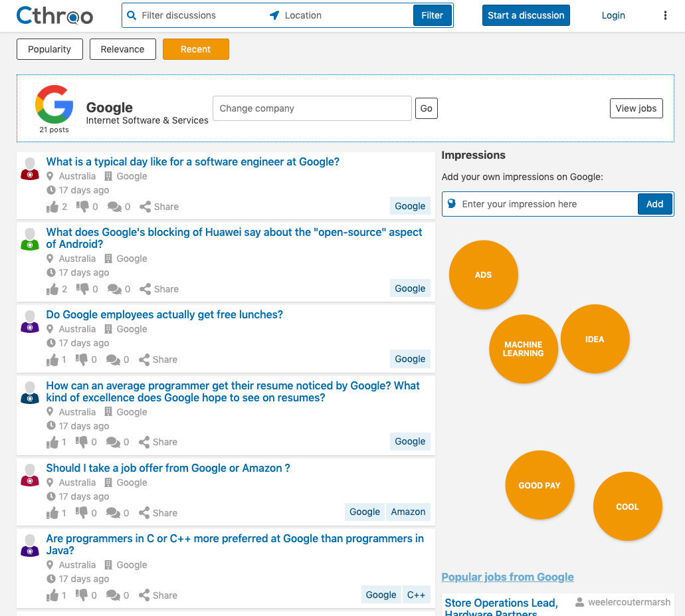The height and width of the screenshot is (616, 685).
Task: Like the Huawei blocking Android post
Action: coord(52,289)
